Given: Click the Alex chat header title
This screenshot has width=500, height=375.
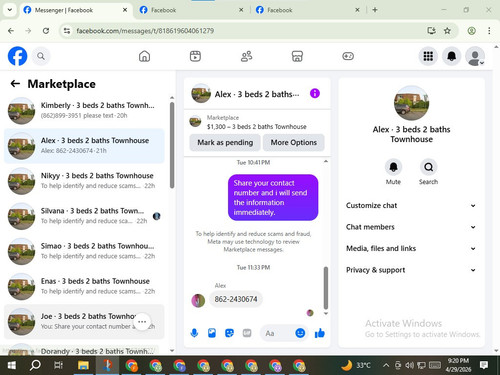Looking at the screenshot, I should 257,94.
